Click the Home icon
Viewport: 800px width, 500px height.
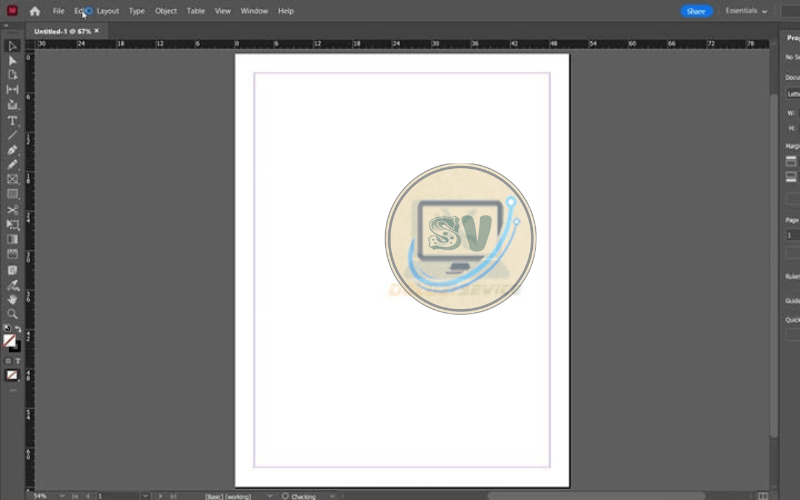tap(35, 11)
